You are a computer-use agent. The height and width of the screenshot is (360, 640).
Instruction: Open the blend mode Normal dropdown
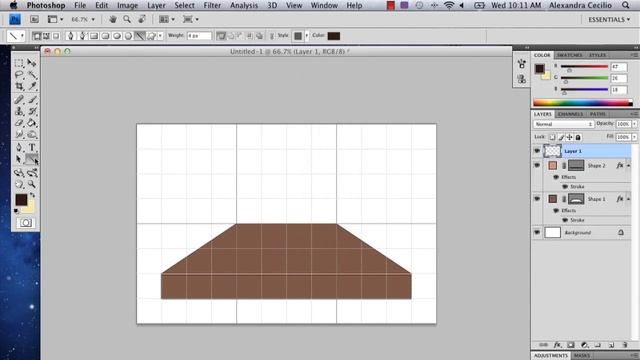pyautogui.click(x=563, y=124)
